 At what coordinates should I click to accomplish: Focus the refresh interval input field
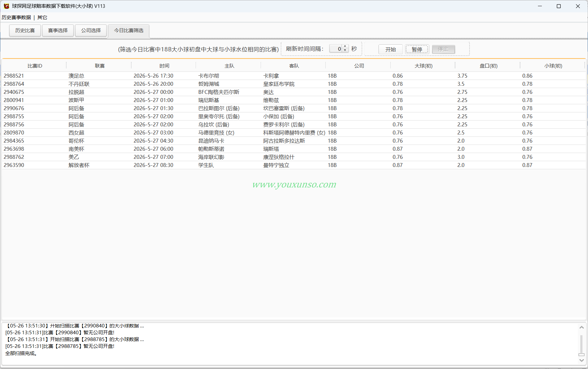point(336,49)
